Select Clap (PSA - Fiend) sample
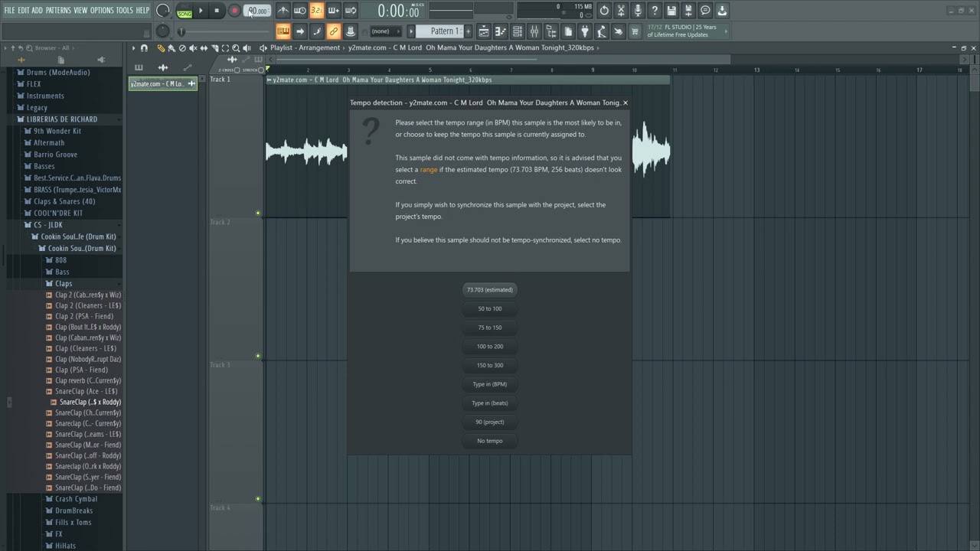 [x=81, y=370]
